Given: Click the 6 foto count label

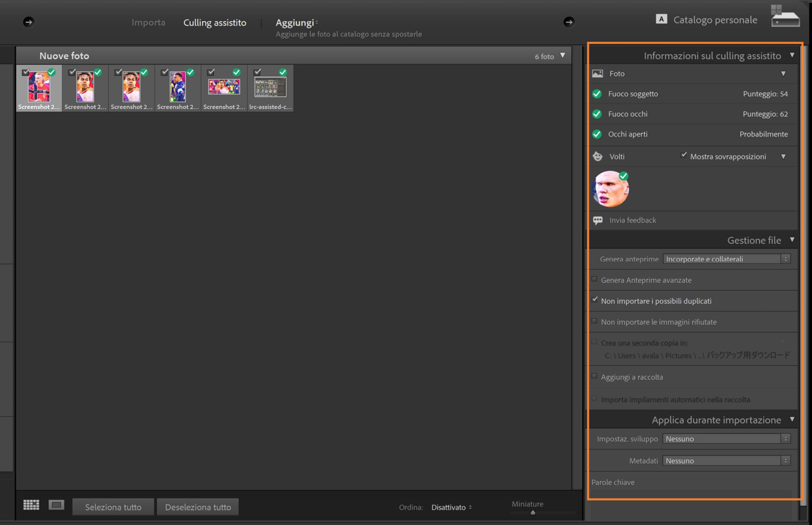Looking at the screenshot, I should pos(544,56).
